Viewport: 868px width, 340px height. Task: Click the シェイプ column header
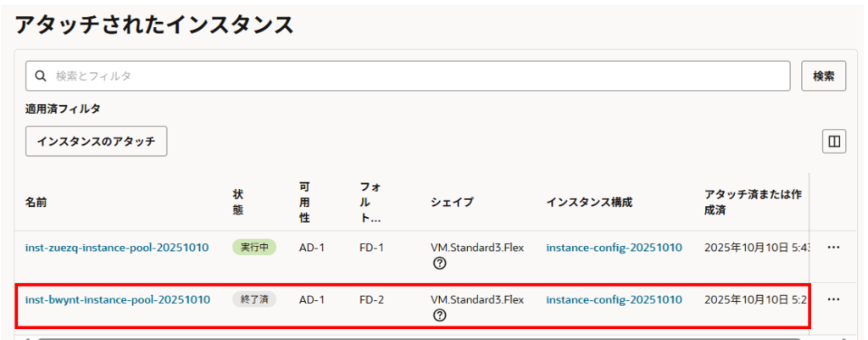click(452, 203)
